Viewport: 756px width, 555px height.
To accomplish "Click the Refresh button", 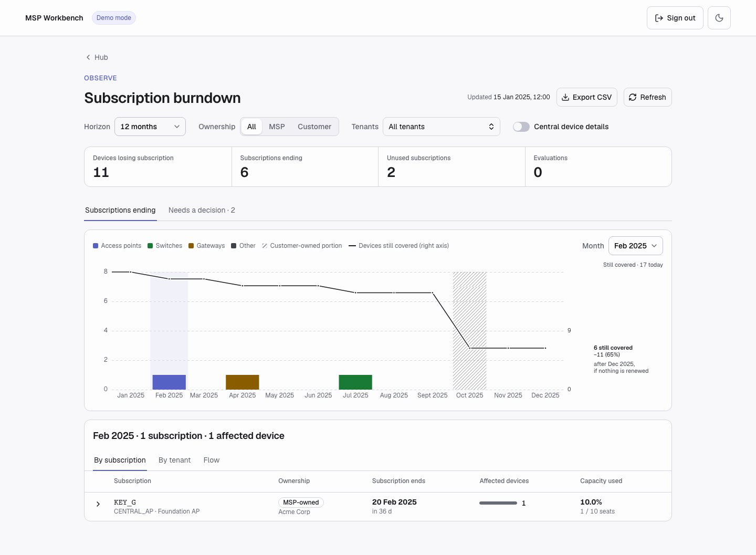I will pyautogui.click(x=648, y=97).
